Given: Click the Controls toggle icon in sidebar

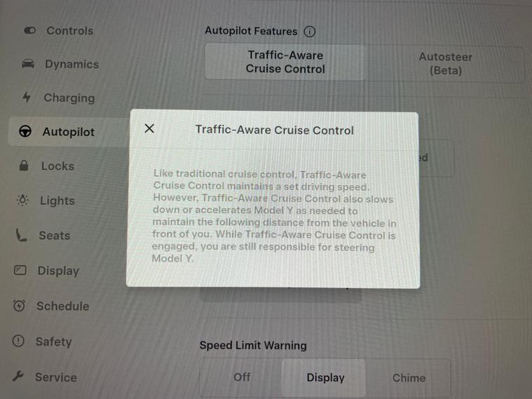Looking at the screenshot, I should point(30,31).
